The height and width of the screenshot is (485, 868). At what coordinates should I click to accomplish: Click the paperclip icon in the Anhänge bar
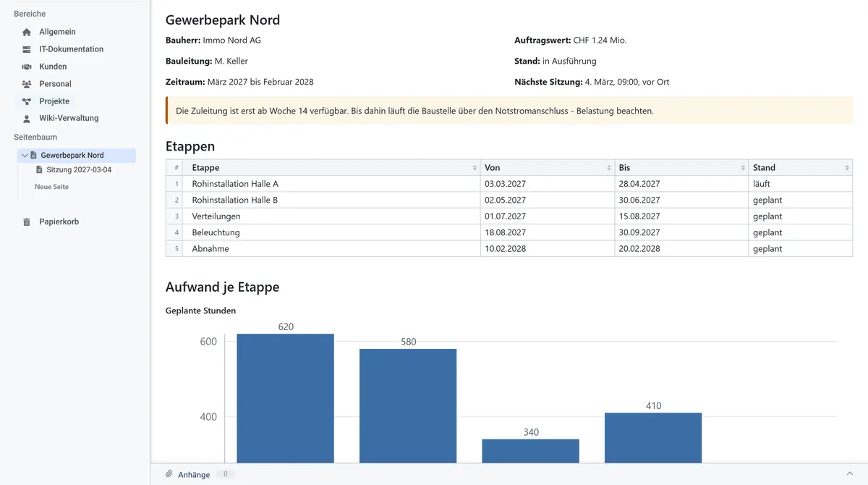169,474
